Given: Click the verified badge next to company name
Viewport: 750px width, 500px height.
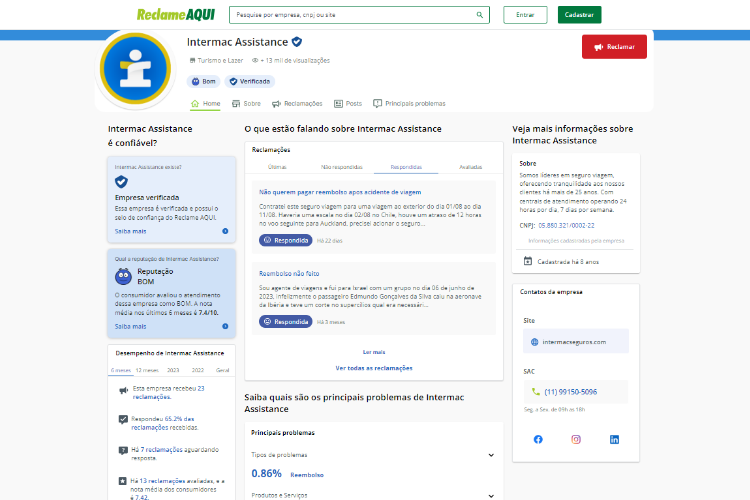Looking at the screenshot, I should point(297,42).
